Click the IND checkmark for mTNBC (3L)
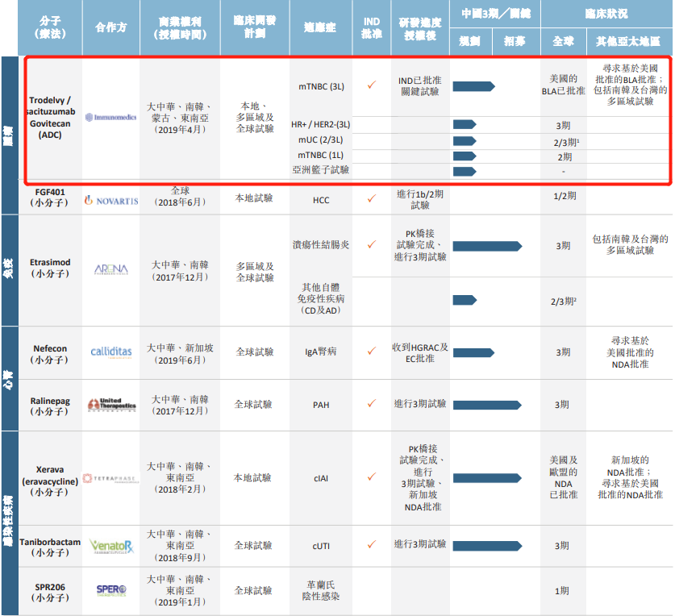This screenshot has width=675, height=616. pos(372,85)
